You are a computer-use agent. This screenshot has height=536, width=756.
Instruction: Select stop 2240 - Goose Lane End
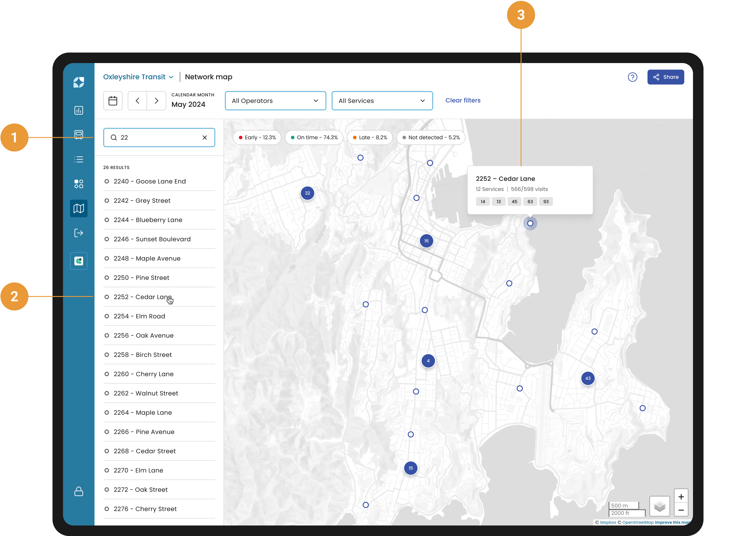point(159,181)
